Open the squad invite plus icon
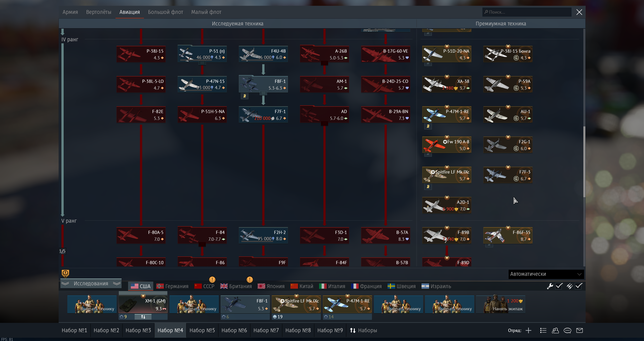The width and height of the screenshot is (644, 341). pyautogui.click(x=528, y=330)
